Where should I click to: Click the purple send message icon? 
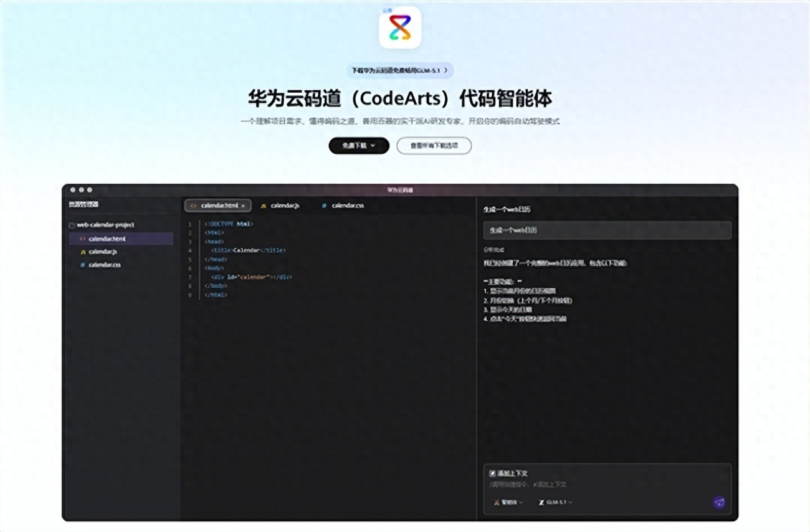719,502
